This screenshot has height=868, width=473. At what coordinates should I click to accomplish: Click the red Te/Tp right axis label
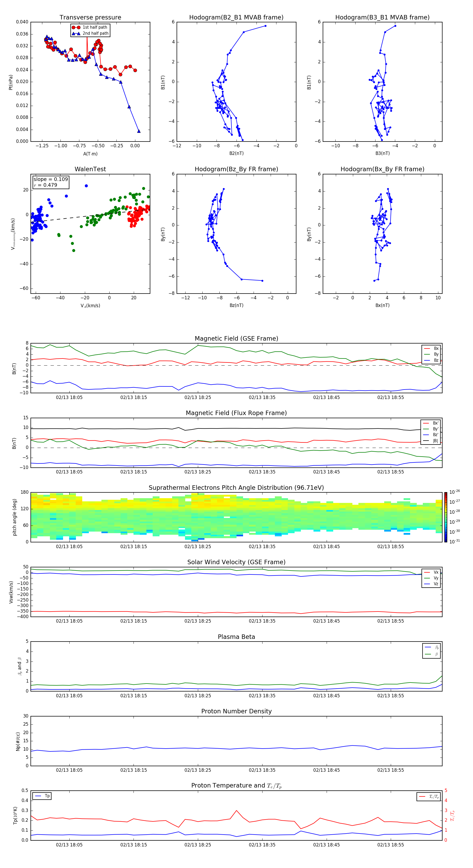coord(453,815)
